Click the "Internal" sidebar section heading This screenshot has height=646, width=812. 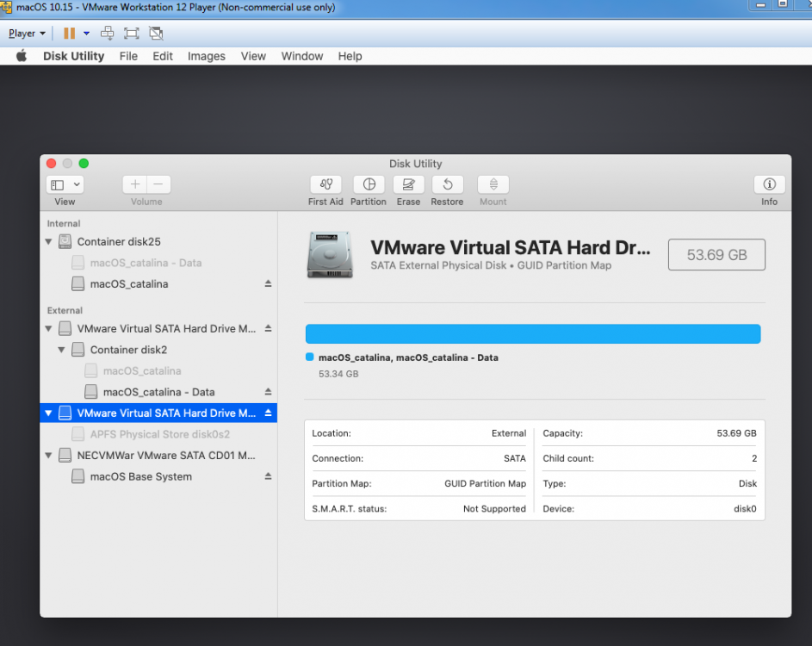tap(64, 223)
